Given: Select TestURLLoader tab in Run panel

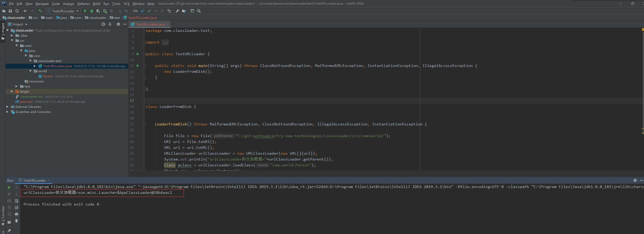Looking at the screenshot, I should (x=34, y=180).
